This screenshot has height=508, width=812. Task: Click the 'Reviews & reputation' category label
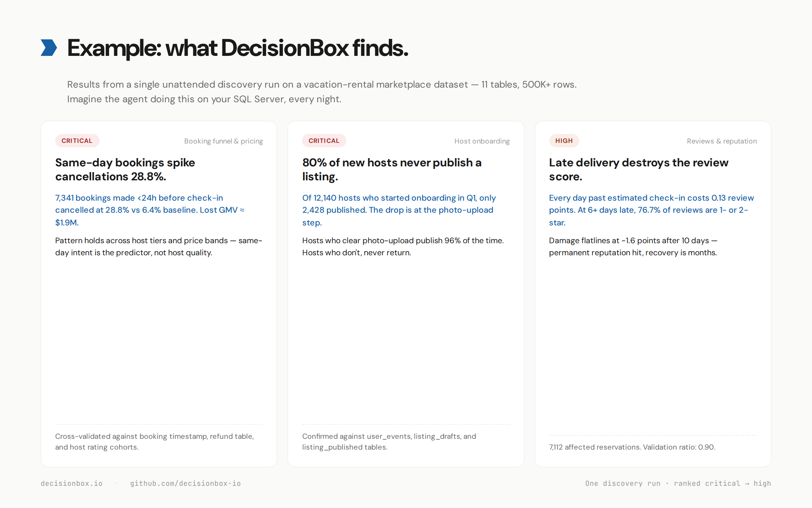coord(722,141)
